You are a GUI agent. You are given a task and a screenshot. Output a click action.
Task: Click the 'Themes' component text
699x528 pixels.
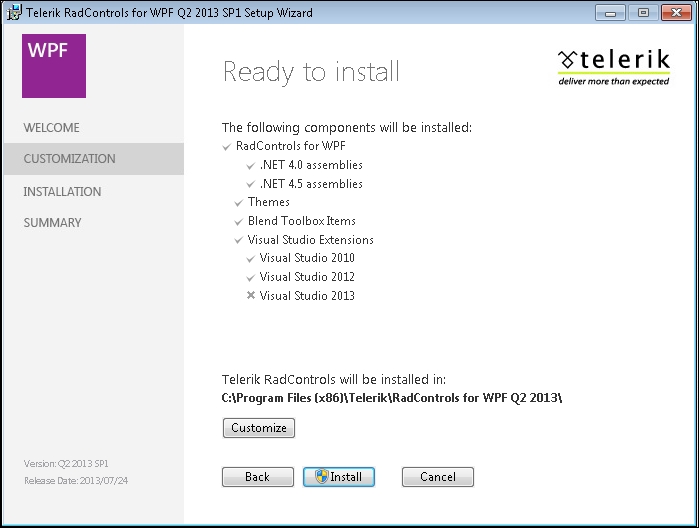click(x=269, y=202)
